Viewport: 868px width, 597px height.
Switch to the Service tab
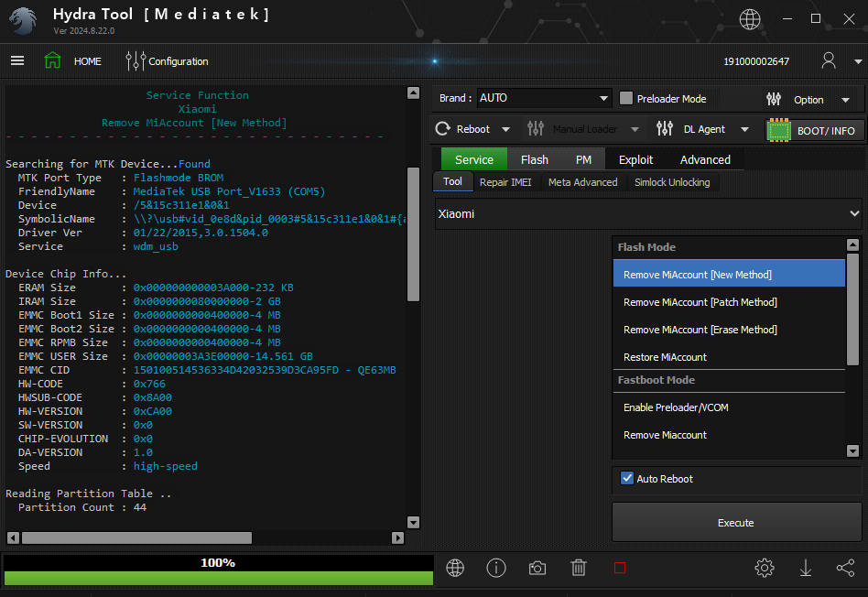point(474,159)
